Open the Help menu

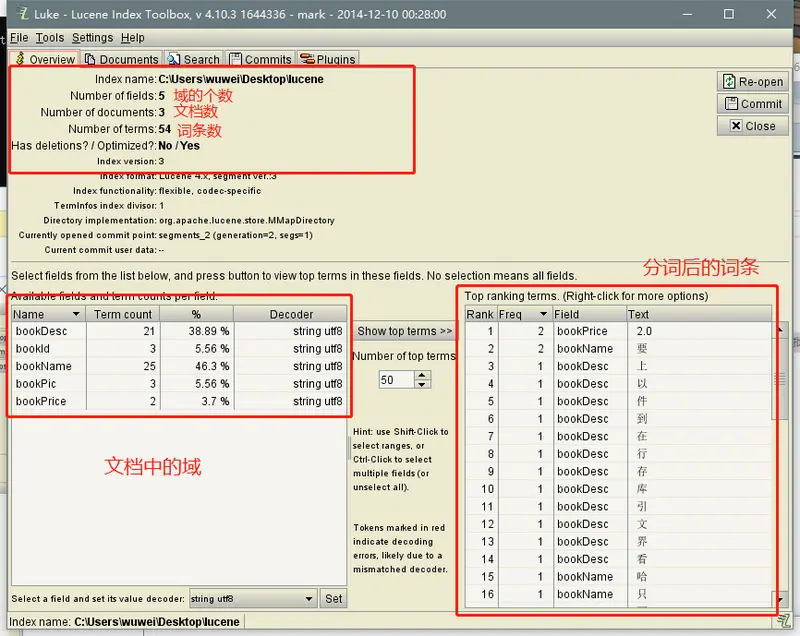(x=133, y=38)
